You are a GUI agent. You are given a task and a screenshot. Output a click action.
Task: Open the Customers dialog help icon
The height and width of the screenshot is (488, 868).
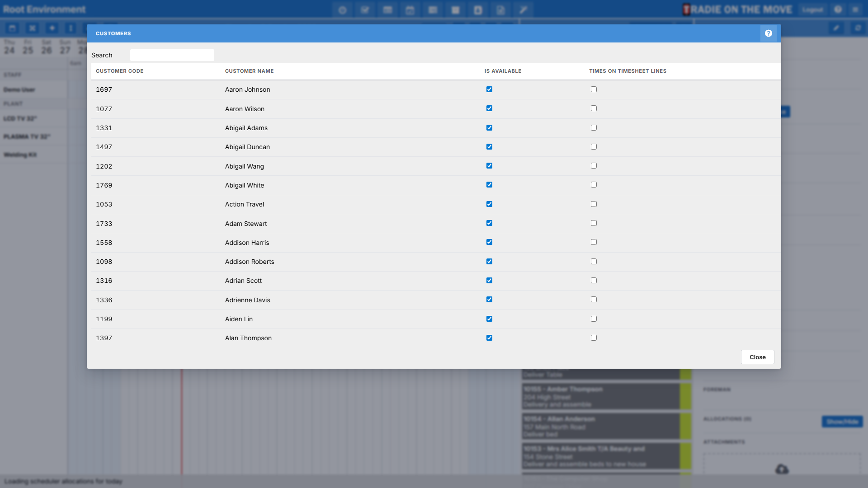[768, 33]
